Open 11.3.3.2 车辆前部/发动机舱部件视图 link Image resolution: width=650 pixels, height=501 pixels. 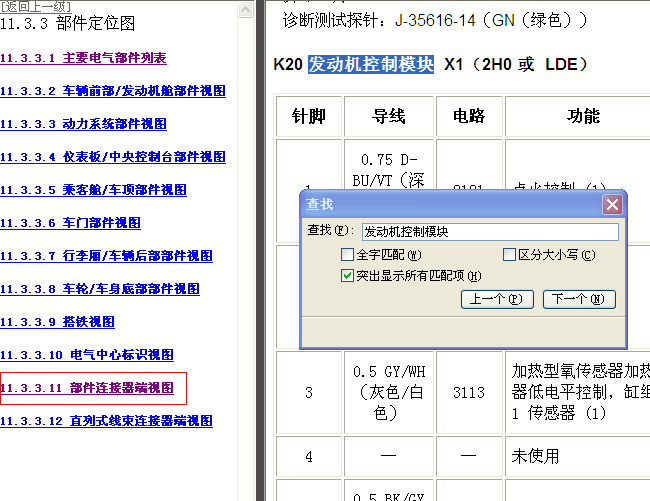pyautogui.click(x=113, y=91)
